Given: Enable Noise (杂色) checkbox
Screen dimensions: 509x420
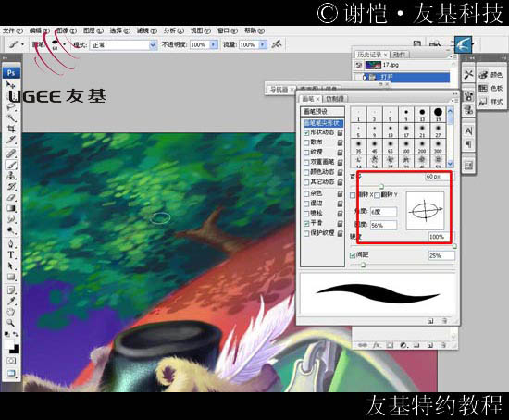Looking at the screenshot, I should coord(306,193).
